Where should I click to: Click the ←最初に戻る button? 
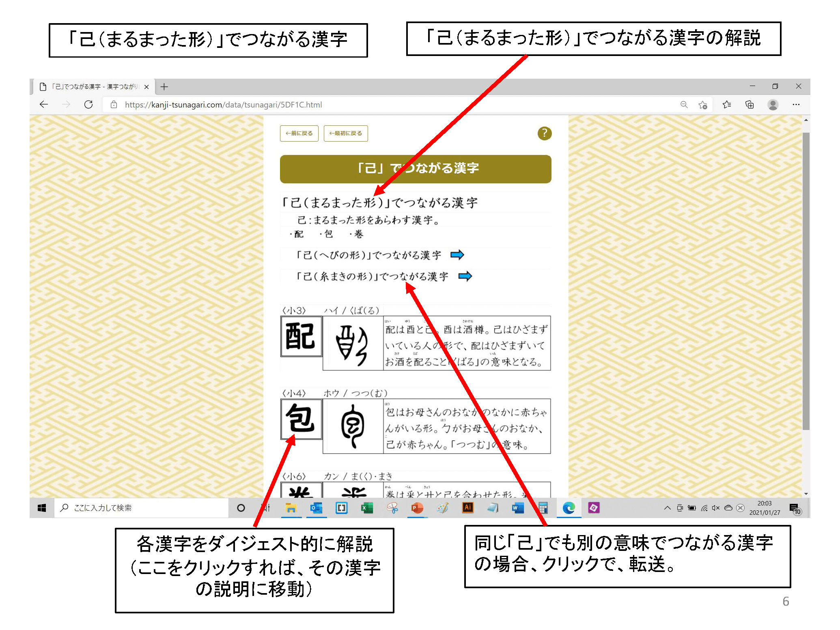(346, 133)
